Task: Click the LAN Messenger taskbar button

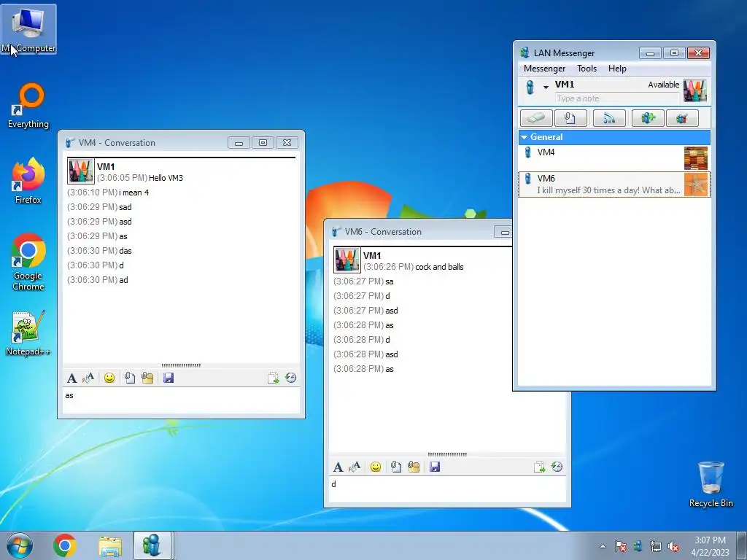Action: pos(152,545)
